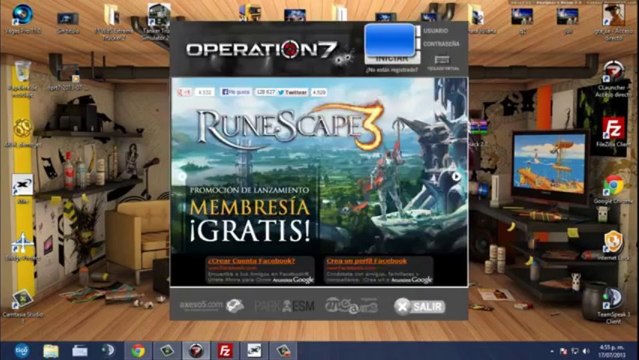
Task: Select the top-right cowboy shortcut icon
Action: coord(613,21)
